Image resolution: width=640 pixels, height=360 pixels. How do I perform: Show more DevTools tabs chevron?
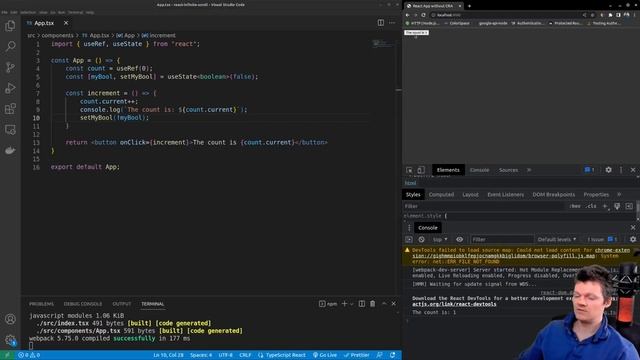pyautogui.click(x=529, y=170)
